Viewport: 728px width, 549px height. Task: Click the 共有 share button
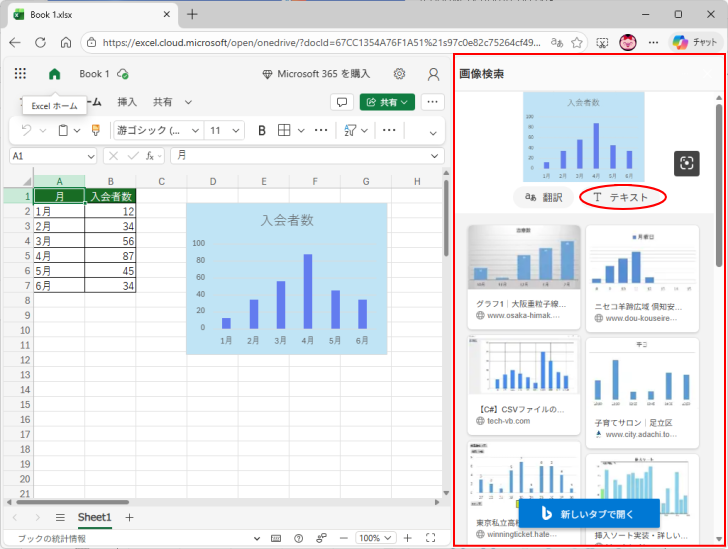click(387, 102)
